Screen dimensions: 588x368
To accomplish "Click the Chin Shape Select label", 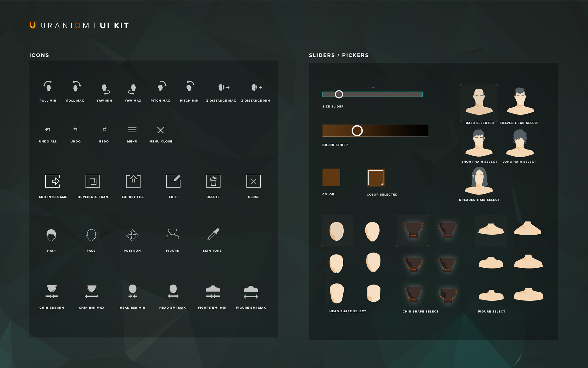I will click(420, 311).
